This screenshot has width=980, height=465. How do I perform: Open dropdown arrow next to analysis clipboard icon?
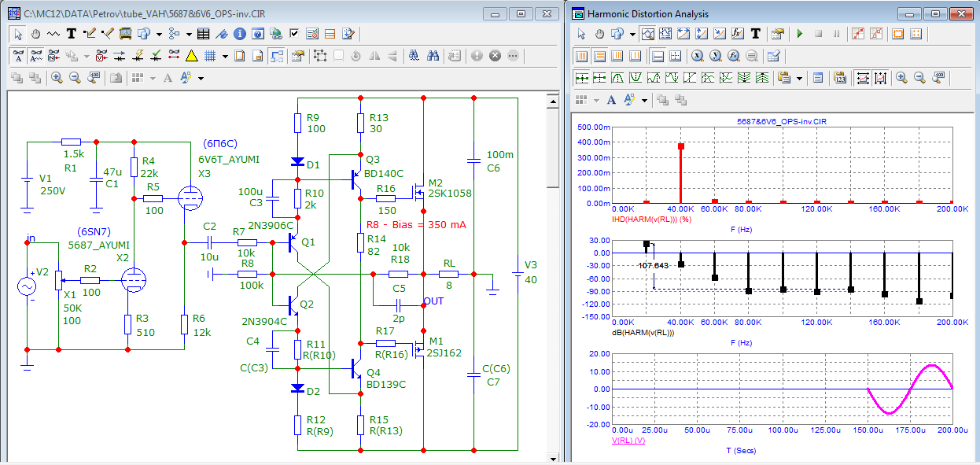(x=800, y=78)
